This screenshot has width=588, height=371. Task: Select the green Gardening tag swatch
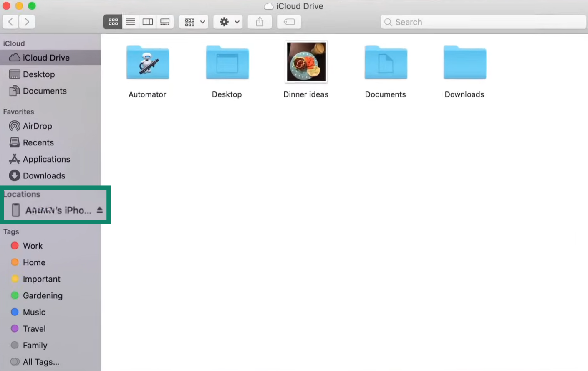coord(15,295)
